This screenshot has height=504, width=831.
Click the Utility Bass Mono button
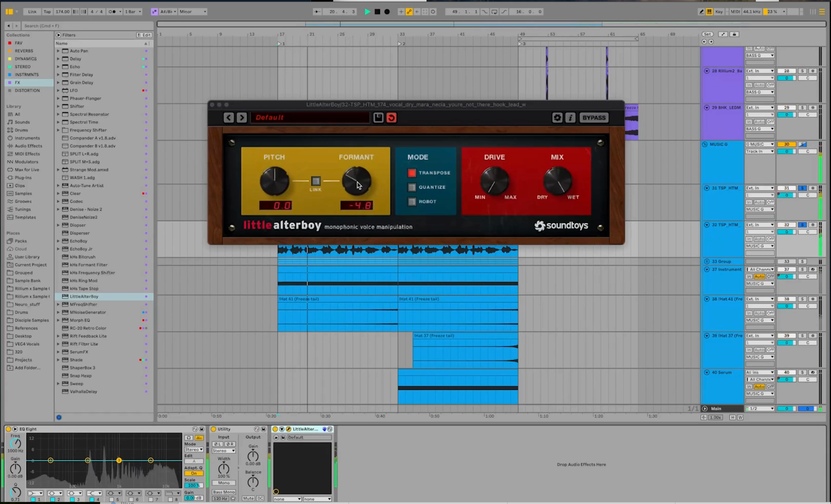pos(224,492)
